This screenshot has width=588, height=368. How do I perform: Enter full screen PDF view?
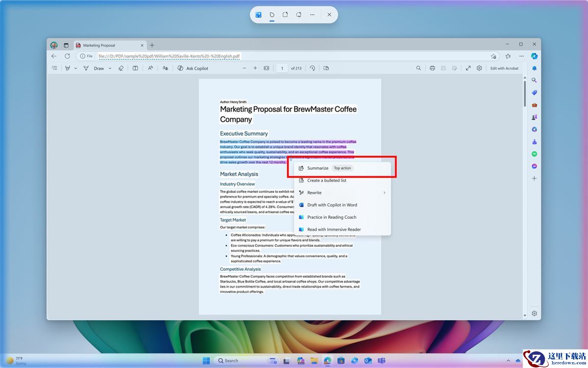pyautogui.click(x=468, y=68)
